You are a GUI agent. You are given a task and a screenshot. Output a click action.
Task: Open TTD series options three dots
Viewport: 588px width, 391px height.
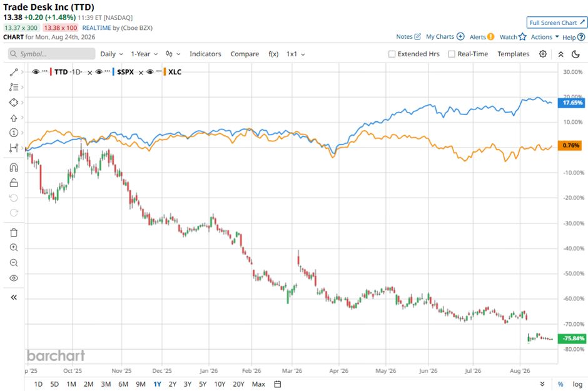(x=44, y=71)
